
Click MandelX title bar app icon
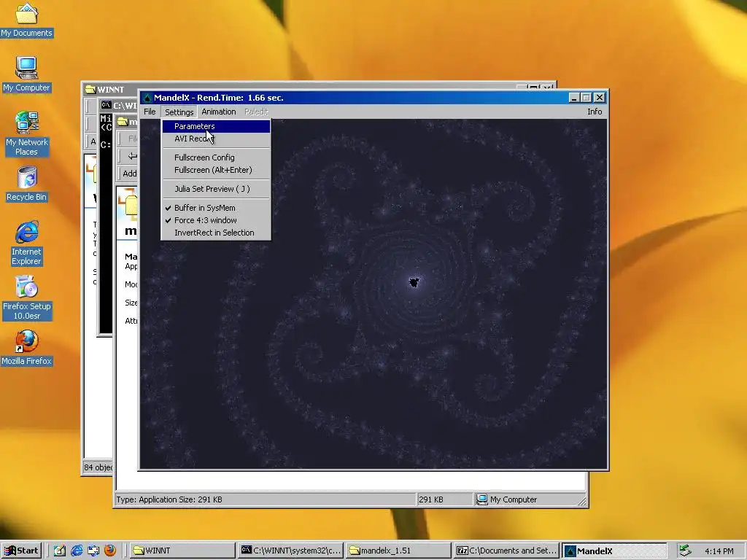(147, 98)
